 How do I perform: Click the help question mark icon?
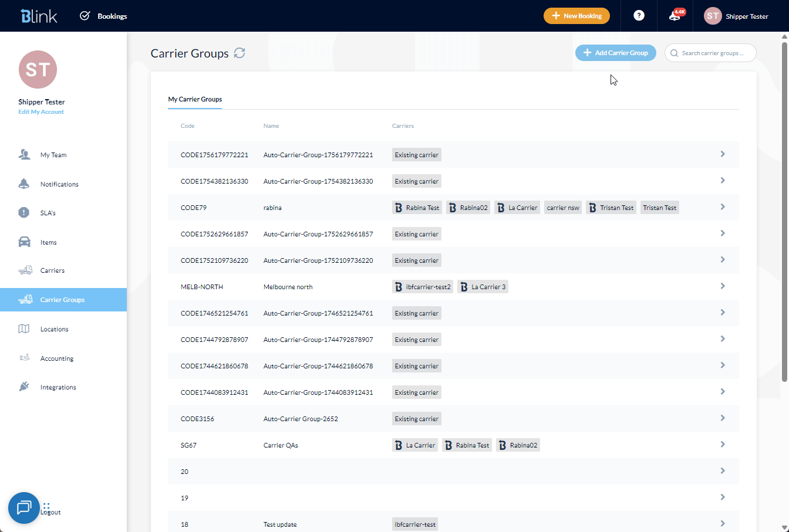point(638,16)
